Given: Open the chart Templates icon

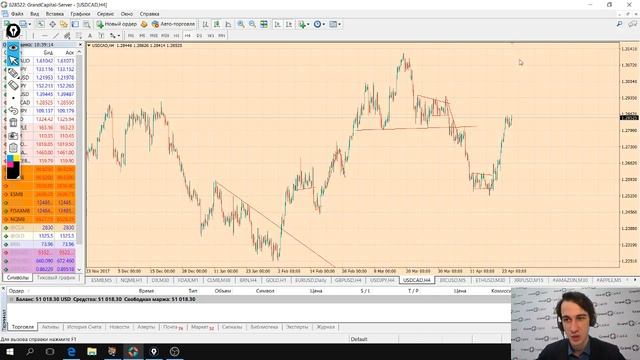Looking at the screenshot, I should (333, 24).
